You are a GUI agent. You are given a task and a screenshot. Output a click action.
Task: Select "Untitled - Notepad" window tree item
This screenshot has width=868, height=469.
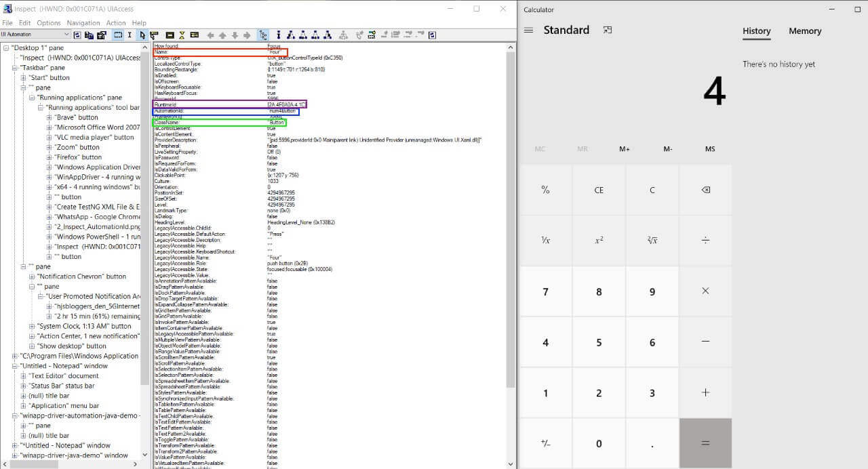pos(64,366)
